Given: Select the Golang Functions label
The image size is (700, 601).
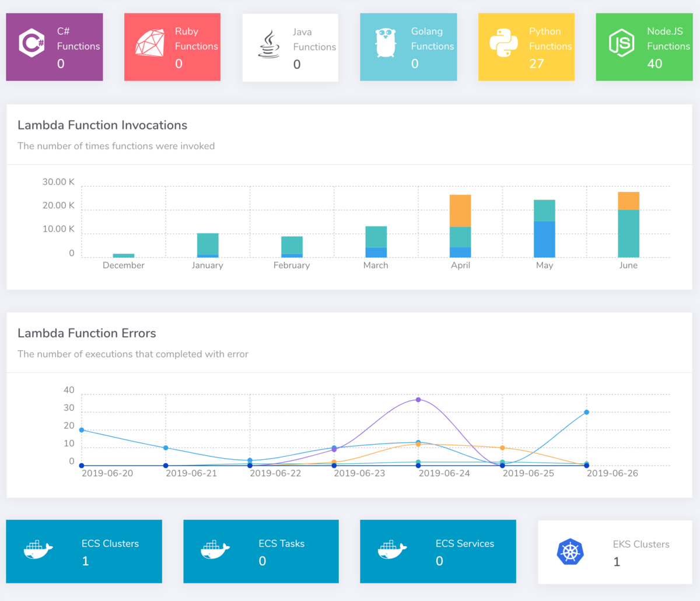Looking at the screenshot, I should 432,39.
